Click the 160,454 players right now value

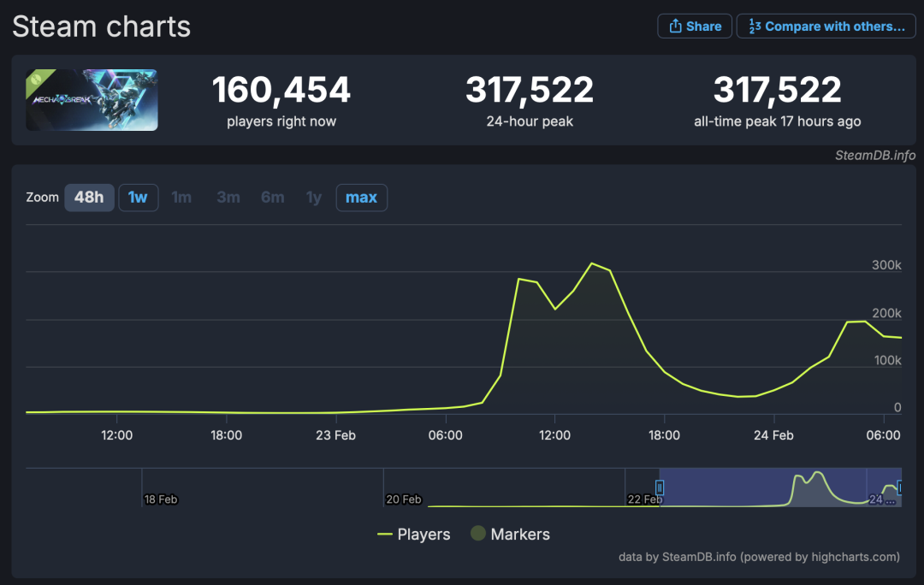[281, 90]
